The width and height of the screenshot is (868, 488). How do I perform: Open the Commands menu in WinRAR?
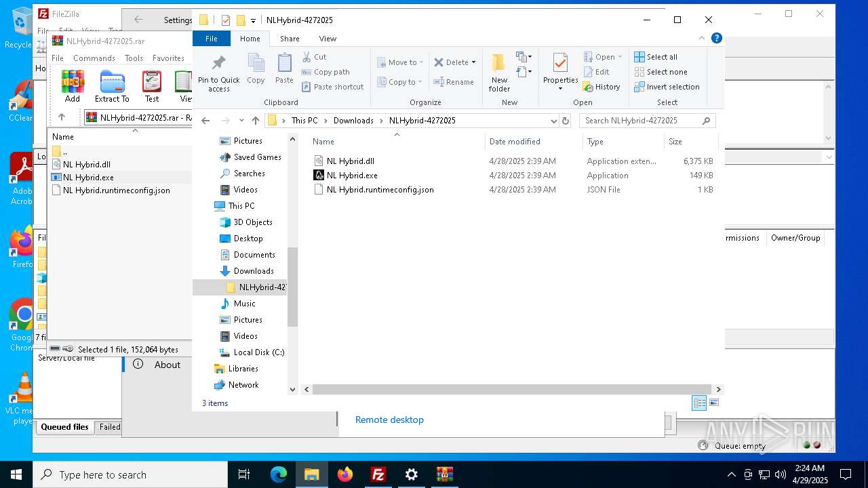click(x=94, y=58)
